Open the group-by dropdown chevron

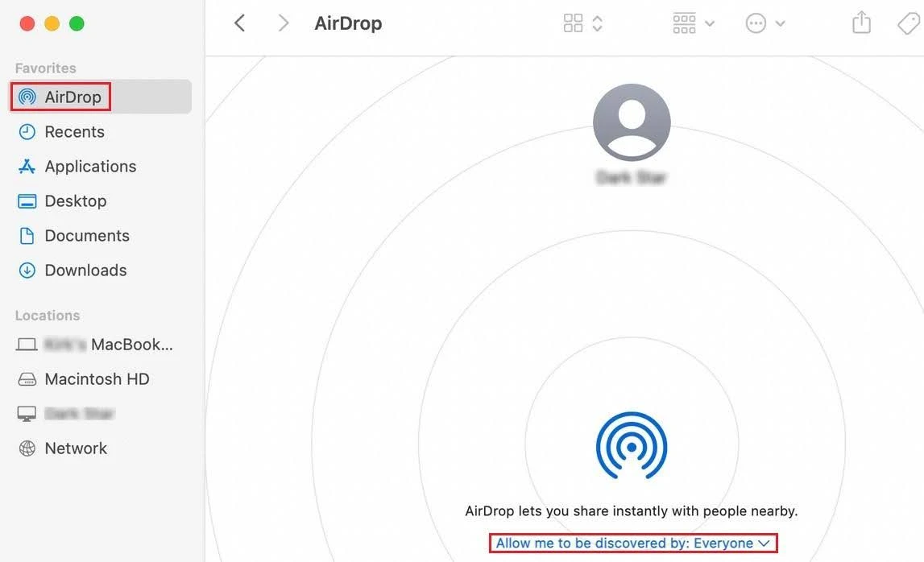pyautogui.click(x=710, y=23)
